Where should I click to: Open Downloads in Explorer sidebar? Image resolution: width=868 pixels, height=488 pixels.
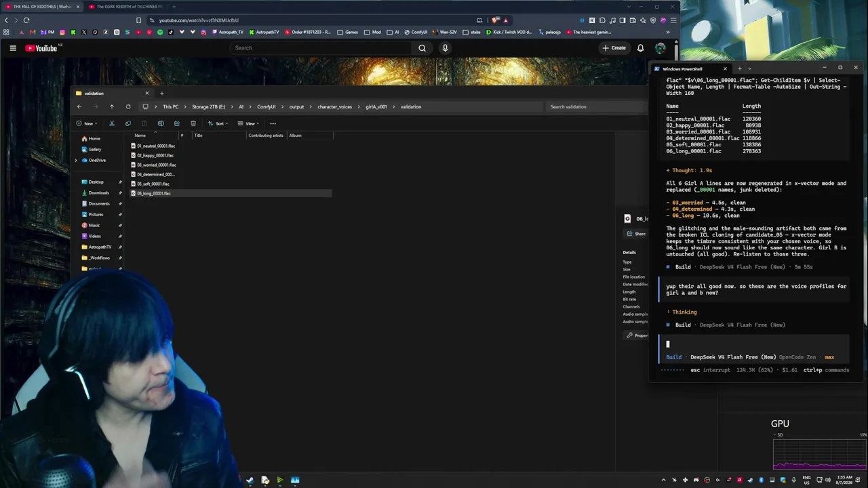click(x=98, y=193)
